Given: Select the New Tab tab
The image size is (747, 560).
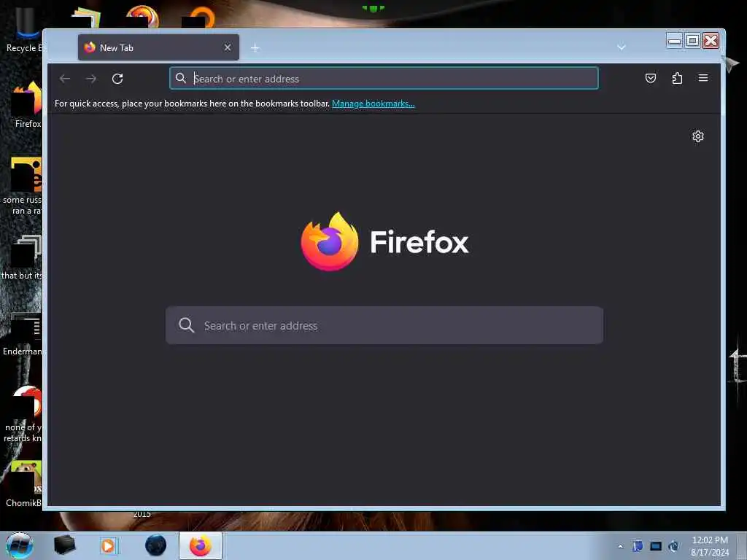Looking at the screenshot, I should [158, 47].
